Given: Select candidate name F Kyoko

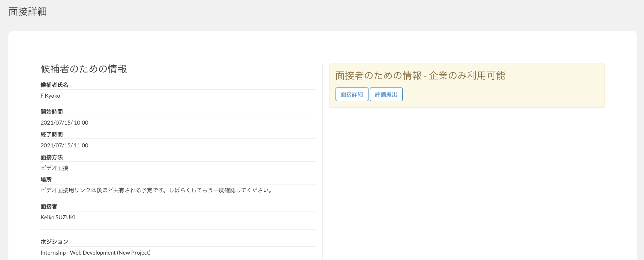Looking at the screenshot, I should [50, 96].
